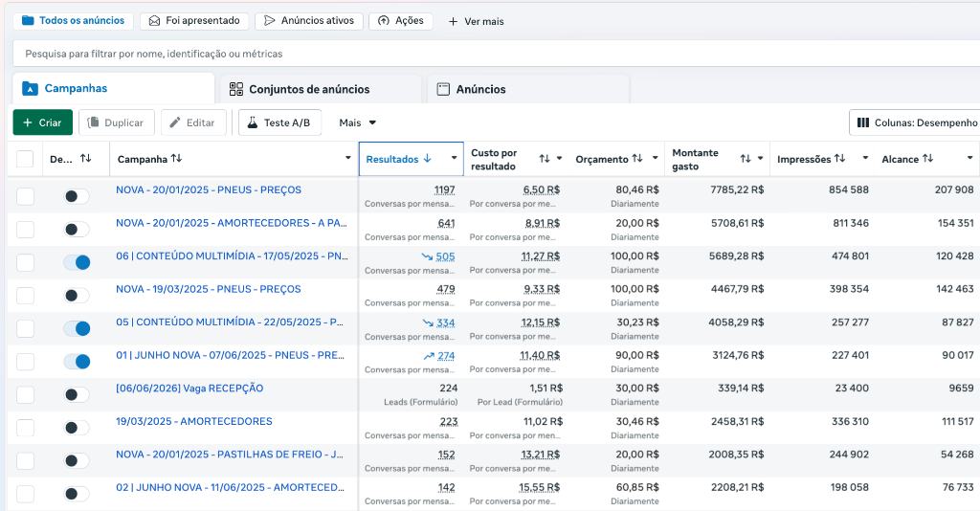
Task: Select the Todos os anúncios filter
Action: (x=73, y=21)
